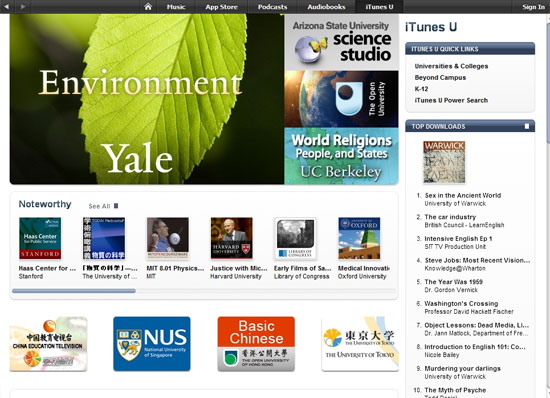This screenshot has height=398, width=550.
Task: Open the Audiobooks tab
Action: [326, 7]
